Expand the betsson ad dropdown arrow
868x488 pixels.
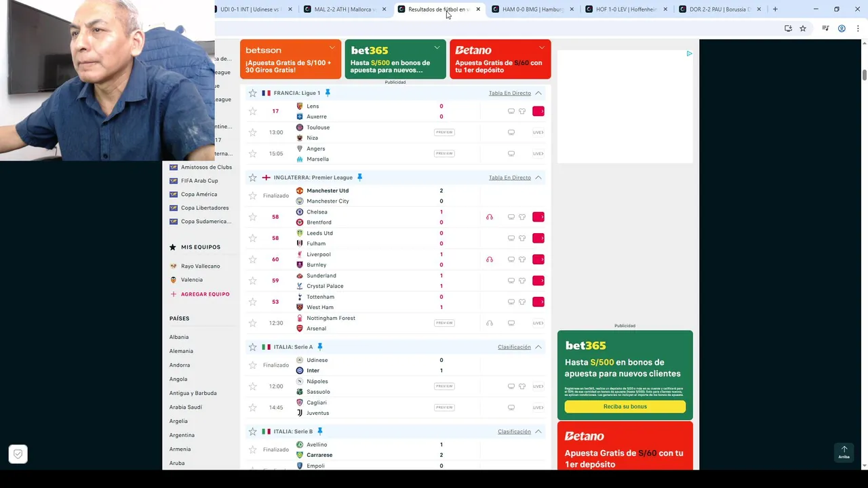pos(332,47)
